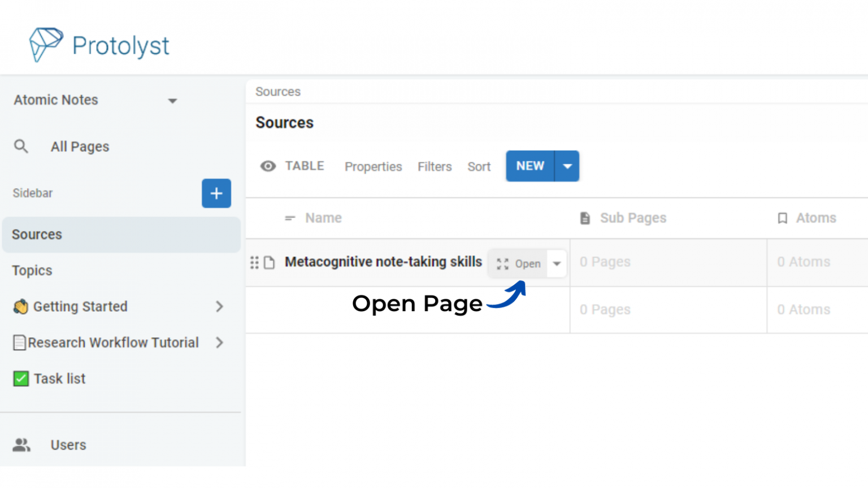The height and width of the screenshot is (488, 868).
Task: Open the Atomic Notes workspace dropdown
Action: coord(172,101)
